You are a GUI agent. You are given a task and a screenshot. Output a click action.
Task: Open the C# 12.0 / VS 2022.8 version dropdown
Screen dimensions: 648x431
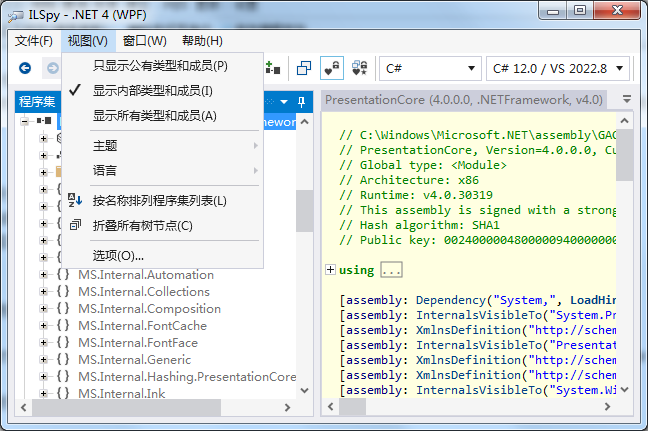pos(560,69)
